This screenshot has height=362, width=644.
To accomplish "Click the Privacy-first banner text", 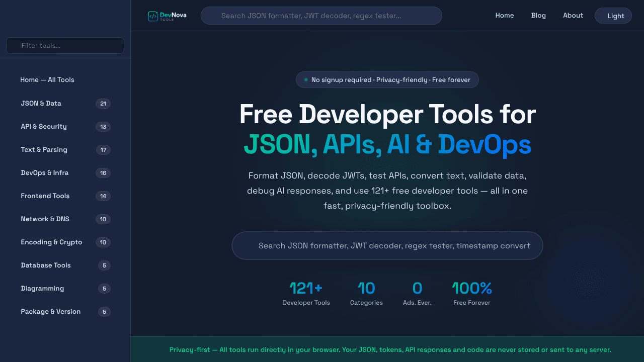I will (390, 349).
